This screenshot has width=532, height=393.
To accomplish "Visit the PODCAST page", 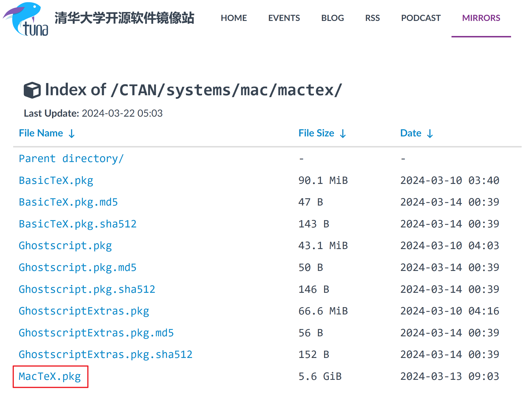I will click(x=421, y=18).
